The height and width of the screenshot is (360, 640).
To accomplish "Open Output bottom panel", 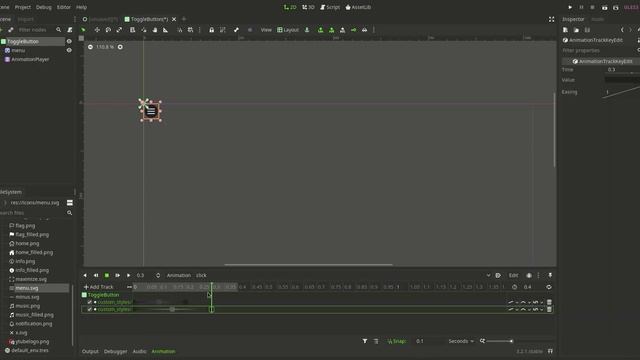I will (x=90, y=351).
